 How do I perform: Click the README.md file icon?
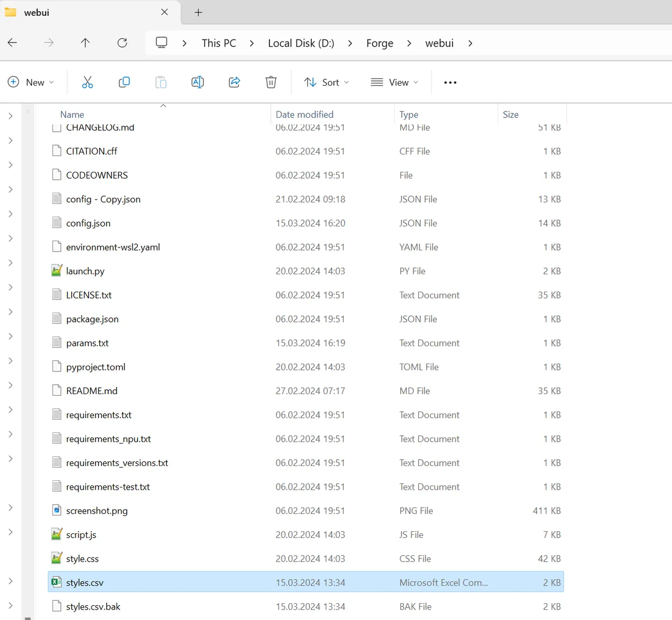click(x=57, y=390)
